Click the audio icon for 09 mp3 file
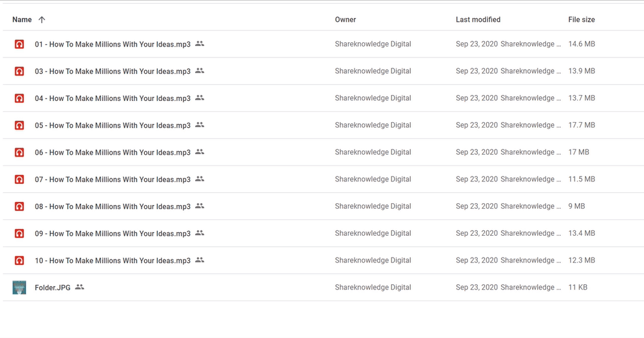This screenshot has height=338, width=644. tap(19, 233)
